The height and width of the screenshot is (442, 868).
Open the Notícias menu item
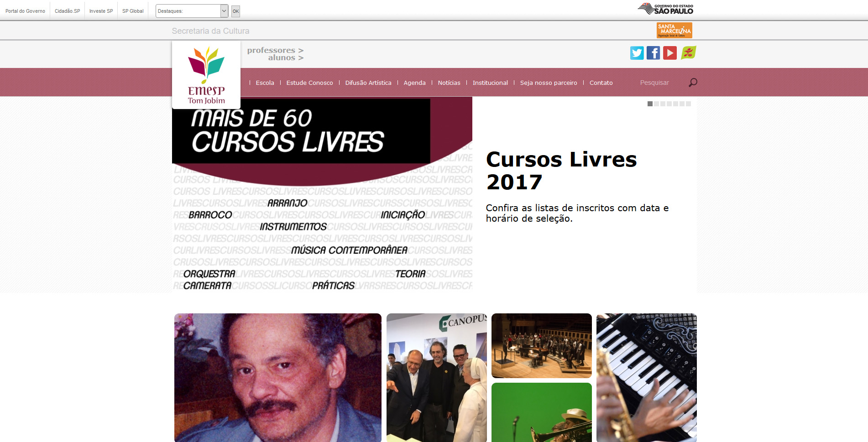(449, 83)
